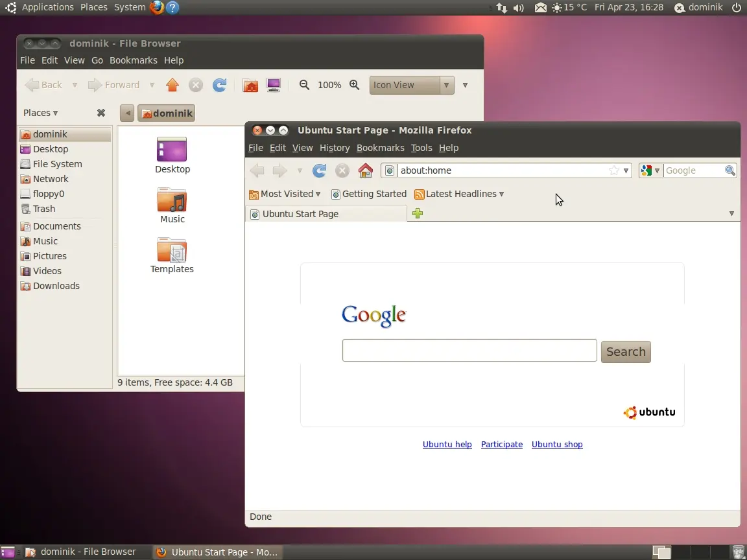Open the list all tabs arrow in Firefox

pyautogui.click(x=731, y=213)
